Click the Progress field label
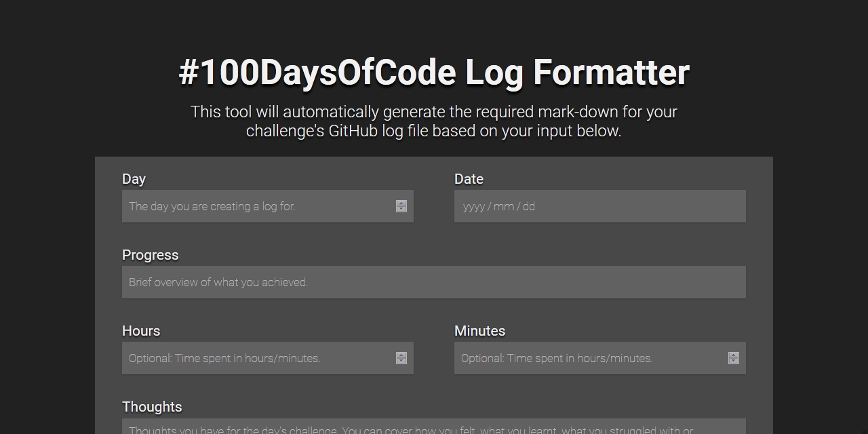The image size is (868, 434). [x=150, y=255]
